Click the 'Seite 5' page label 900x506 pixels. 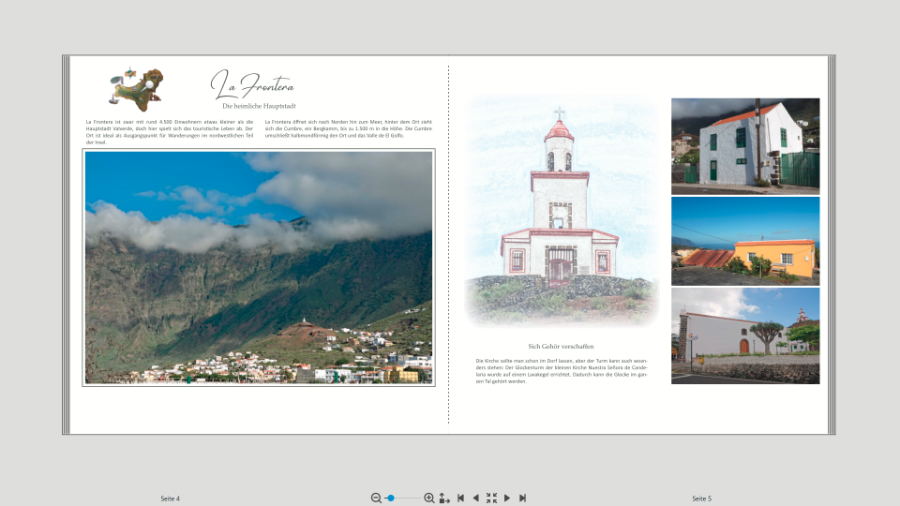[x=701, y=499]
